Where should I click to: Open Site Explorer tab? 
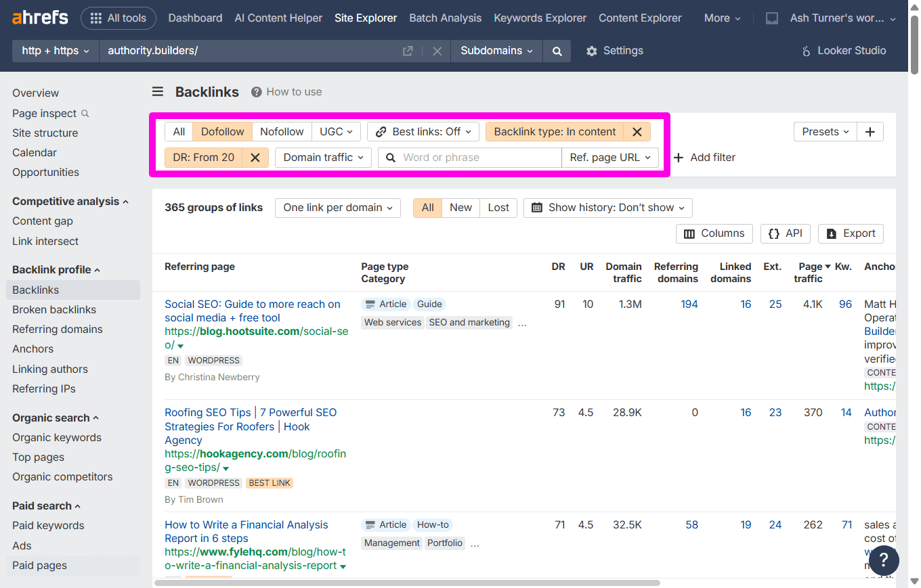pos(366,18)
